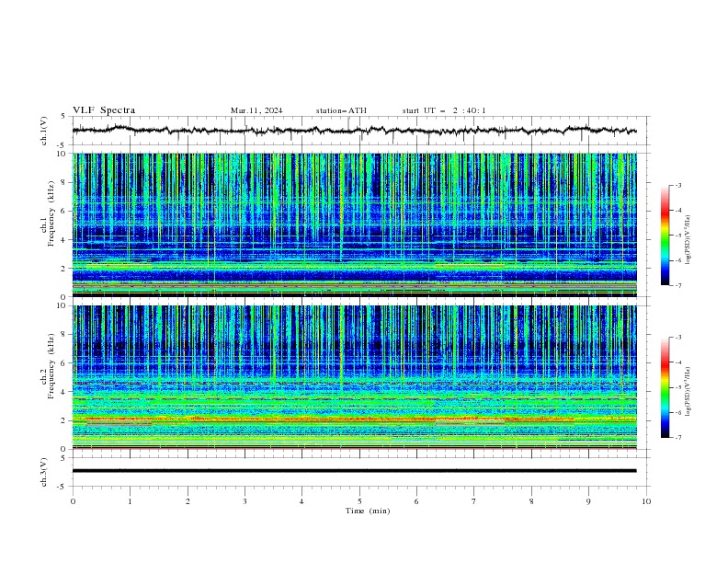Click the ch.1 spectrogram color bar
This screenshot has width=728, height=563.
point(665,236)
